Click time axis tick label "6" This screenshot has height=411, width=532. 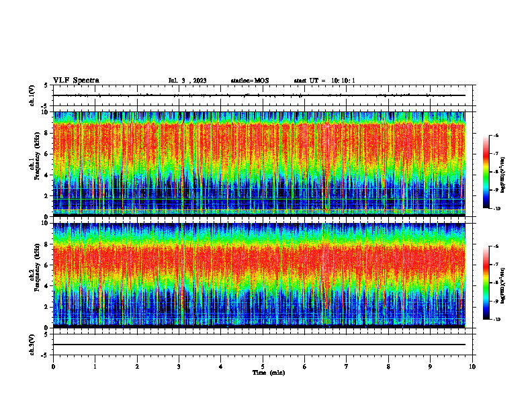[305, 367]
